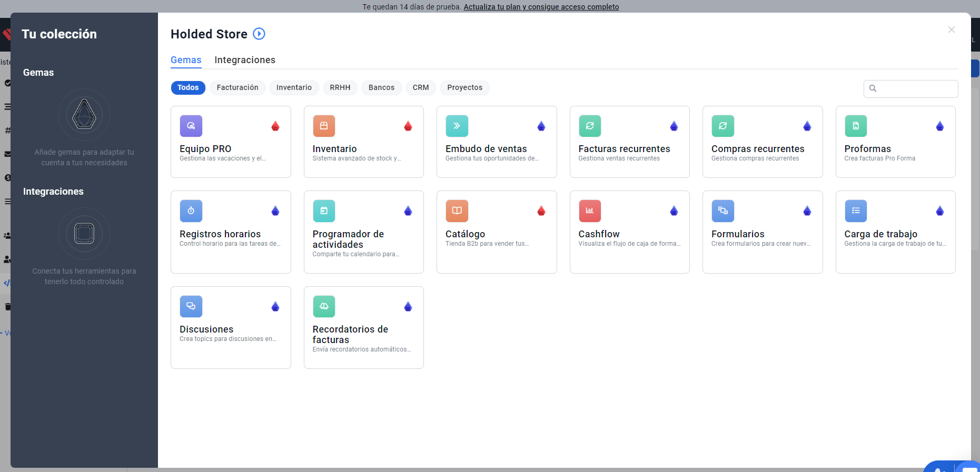
Task: Click the Catálogo book icon
Action: (x=457, y=211)
